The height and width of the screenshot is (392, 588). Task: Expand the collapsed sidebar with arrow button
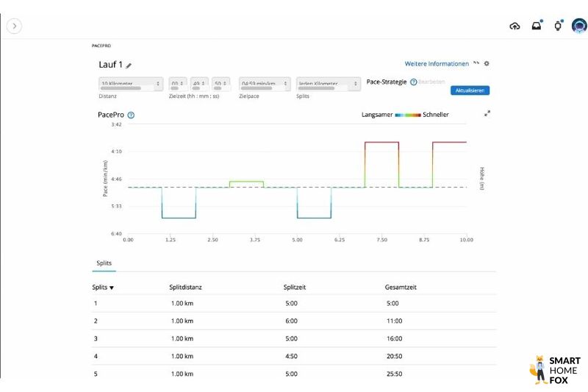[15, 26]
